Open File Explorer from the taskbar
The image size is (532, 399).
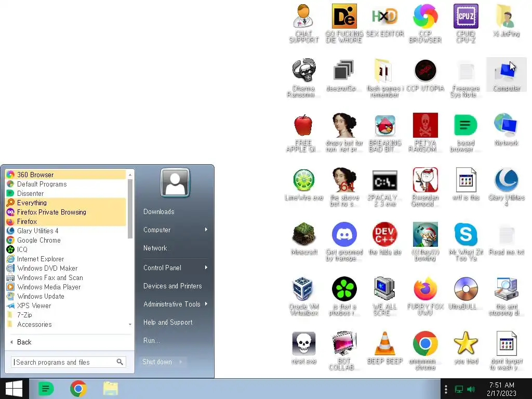(x=111, y=389)
